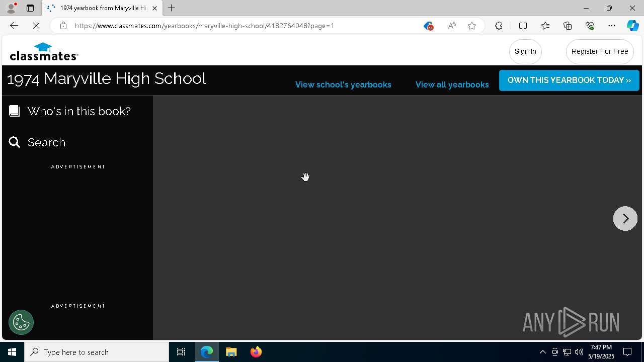Activate Read aloud icon
The height and width of the screenshot is (362, 644).
(452, 26)
